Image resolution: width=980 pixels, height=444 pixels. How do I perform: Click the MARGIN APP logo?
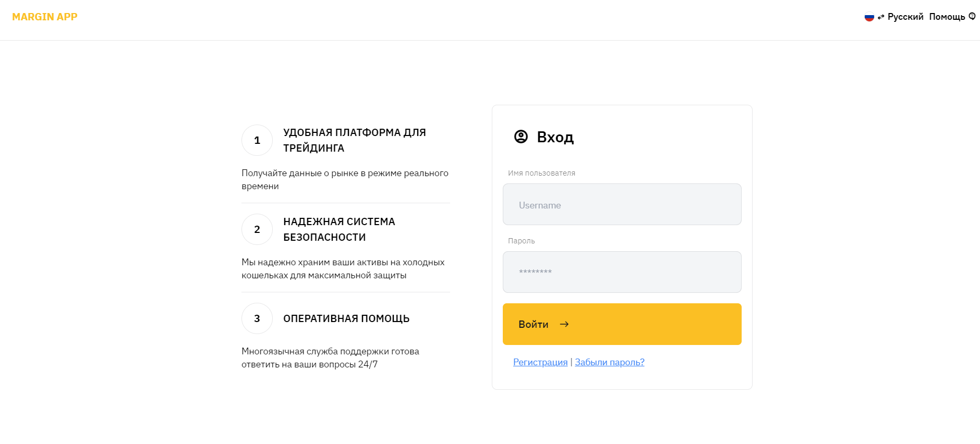pyautogui.click(x=45, y=17)
